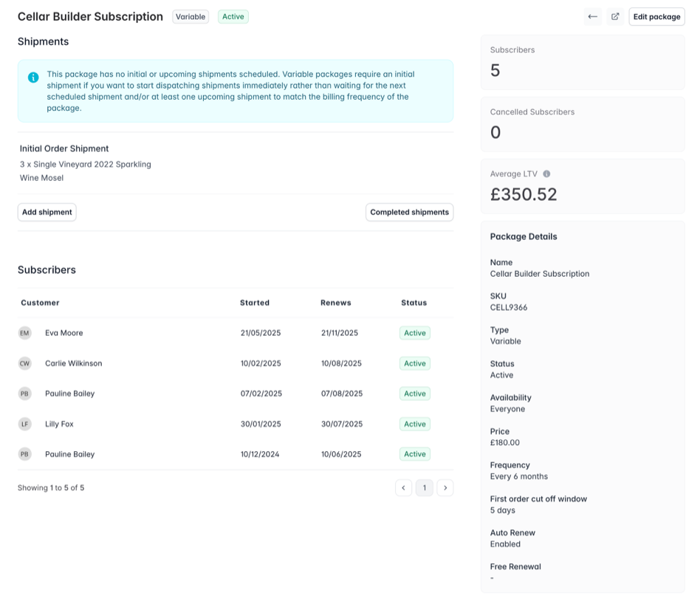
Task: Click renewal date 10/06/2025
Action: pyautogui.click(x=341, y=454)
